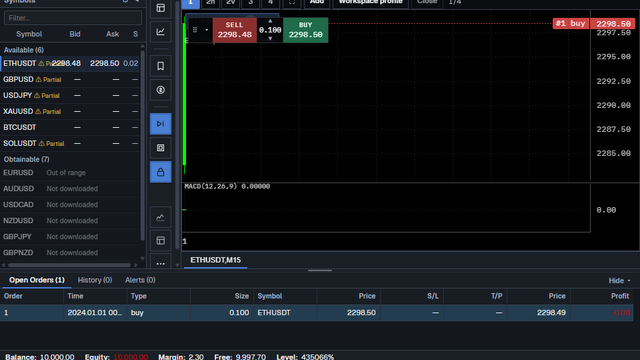Click the warning icon beside SOLUSDT
Image resolution: width=640 pixels, height=360 pixels.
pos(41,144)
